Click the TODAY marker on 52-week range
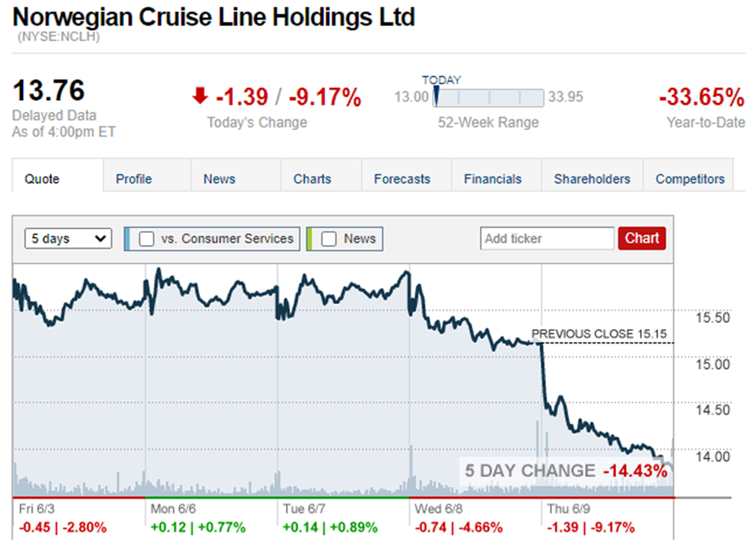 [437, 97]
